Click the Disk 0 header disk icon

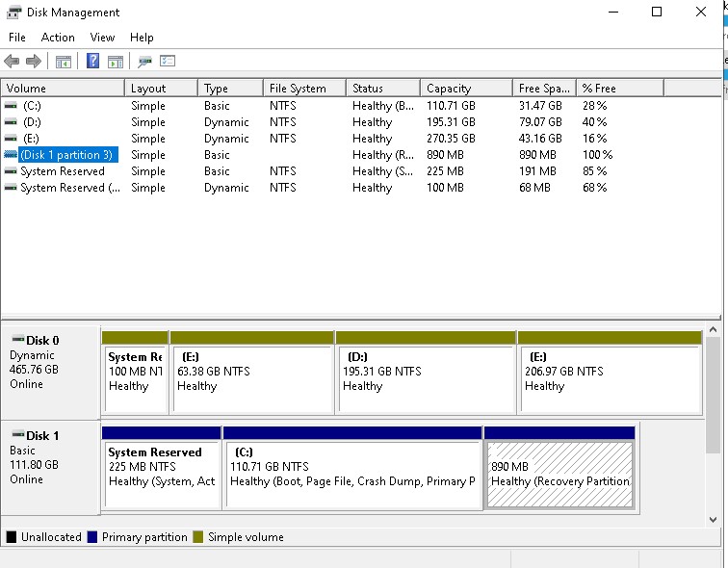18,339
